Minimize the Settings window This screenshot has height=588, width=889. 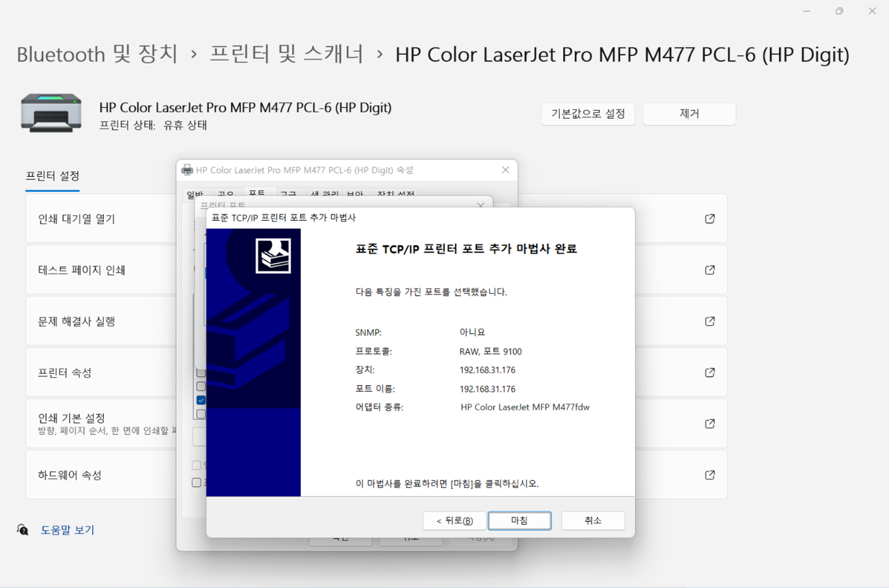(x=806, y=11)
